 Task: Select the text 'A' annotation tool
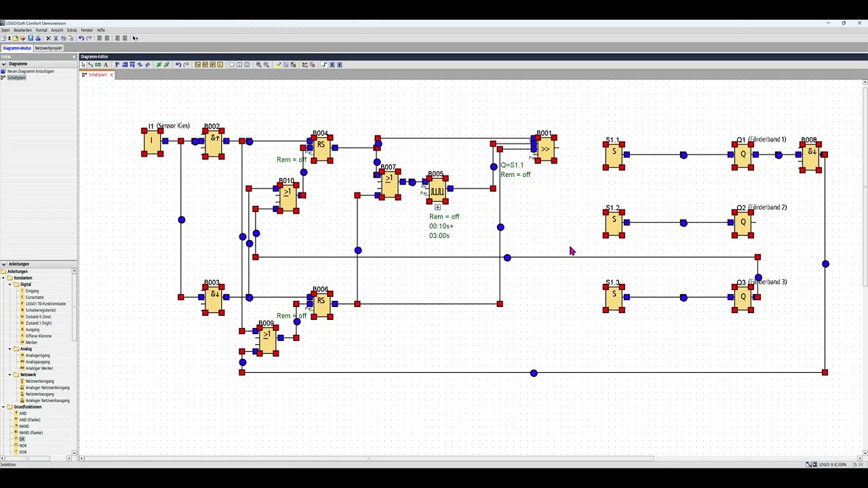point(106,64)
